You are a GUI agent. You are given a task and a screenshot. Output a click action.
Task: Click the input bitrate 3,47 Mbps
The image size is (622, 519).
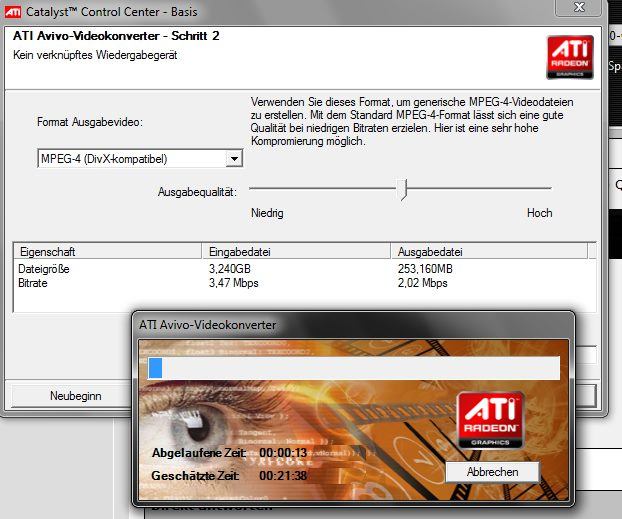(234, 283)
